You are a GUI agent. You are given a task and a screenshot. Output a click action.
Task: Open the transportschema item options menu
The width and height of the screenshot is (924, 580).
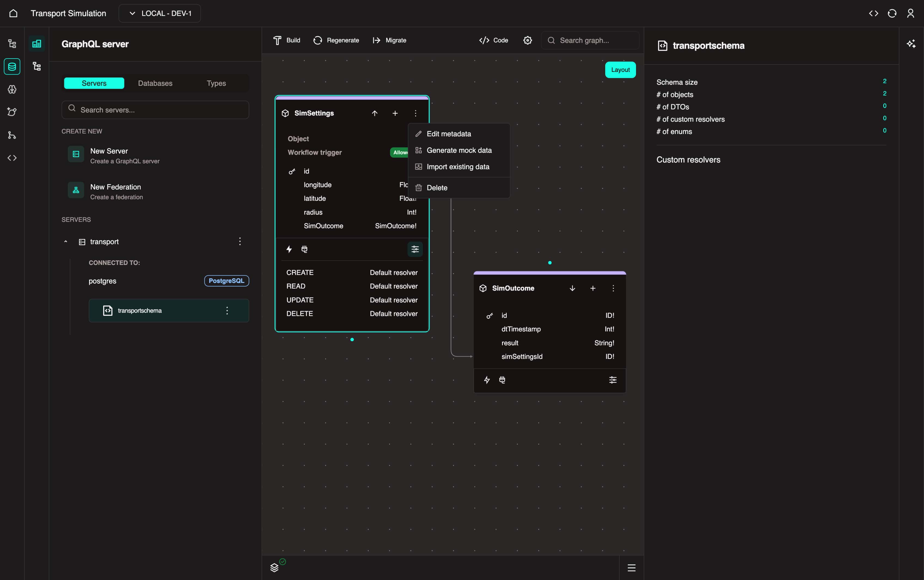[227, 311]
